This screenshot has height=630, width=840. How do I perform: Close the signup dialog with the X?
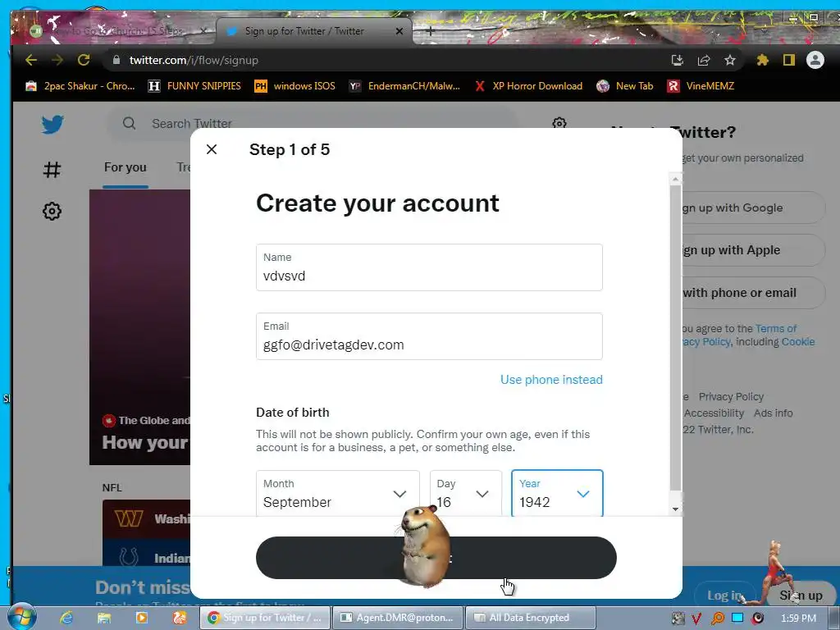pos(212,149)
